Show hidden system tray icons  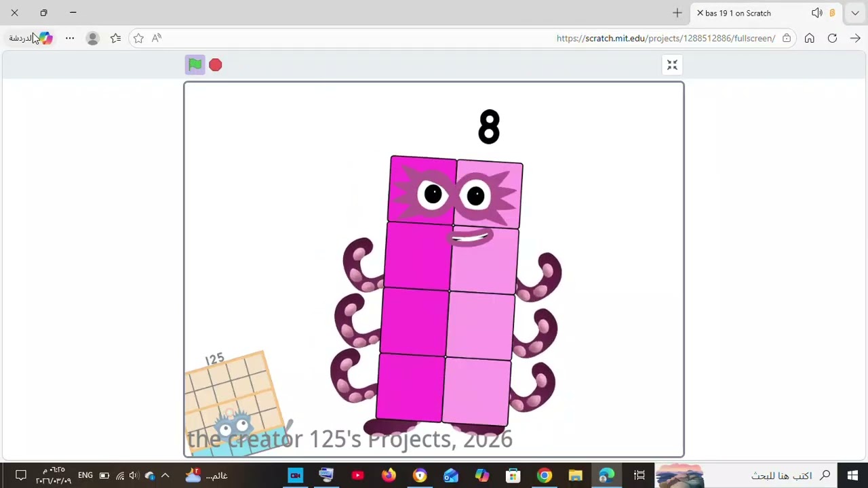[165, 476]
